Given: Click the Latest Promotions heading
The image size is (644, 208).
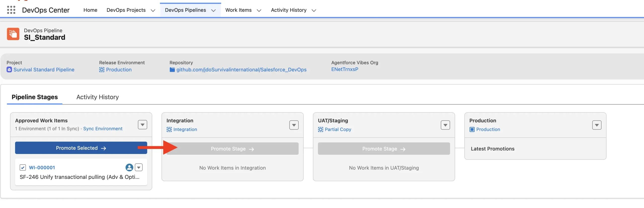Looking at the screenshot, I should point(493,149).
